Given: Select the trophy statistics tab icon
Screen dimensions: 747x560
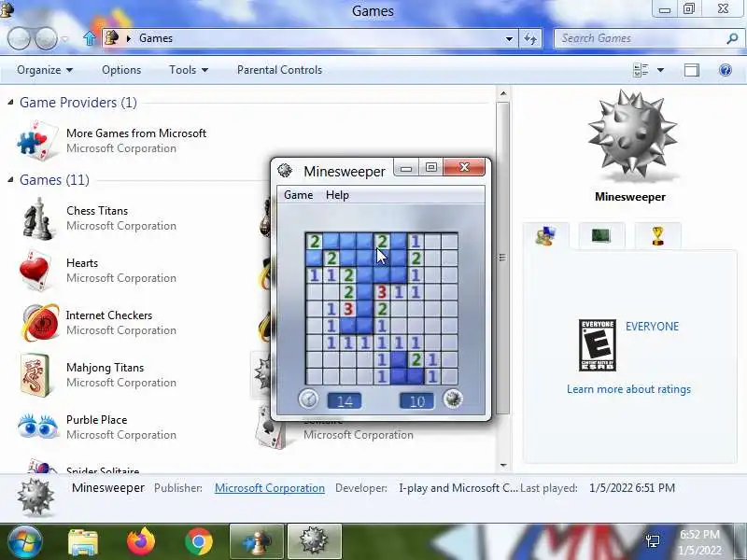Looking at the screenshot, I should [x=658, y=235].
